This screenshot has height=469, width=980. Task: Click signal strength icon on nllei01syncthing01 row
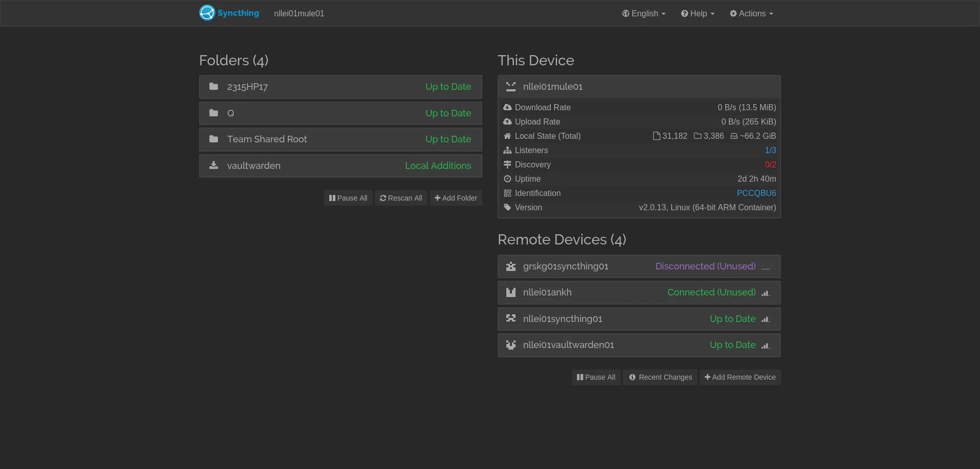[766, 319]
